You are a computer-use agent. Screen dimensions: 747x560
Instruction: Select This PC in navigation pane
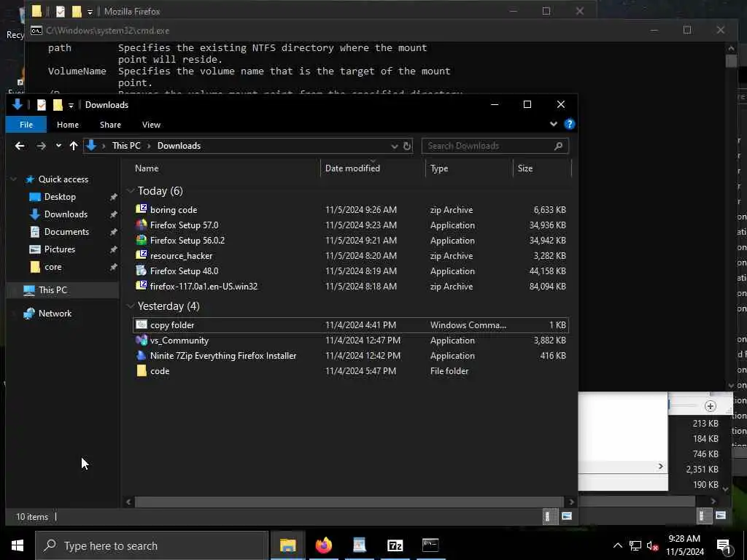pyautogui.click(x=53, y=290)
